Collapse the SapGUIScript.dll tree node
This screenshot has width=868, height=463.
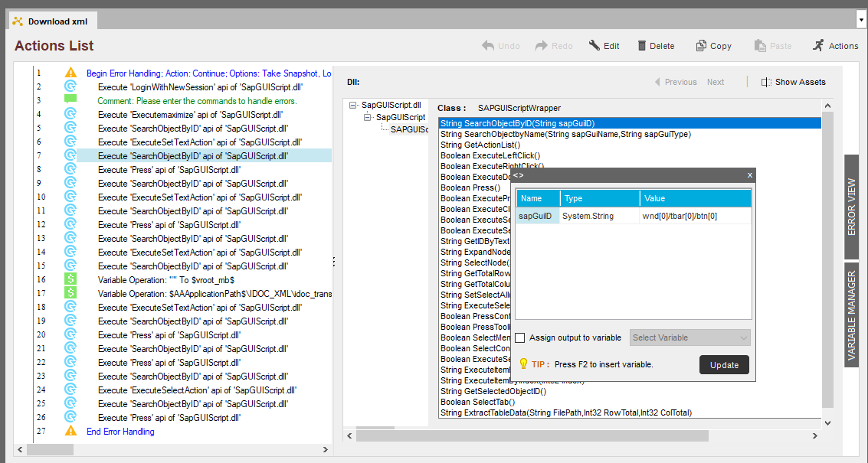pos(353,105)
